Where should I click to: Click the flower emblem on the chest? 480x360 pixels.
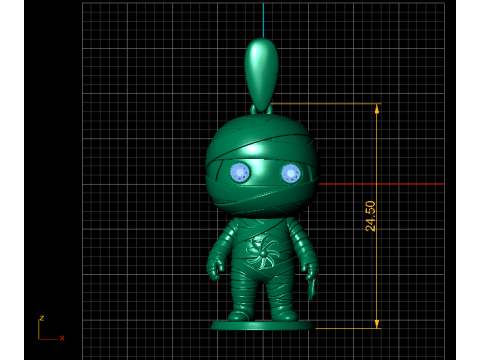[262, 252]
